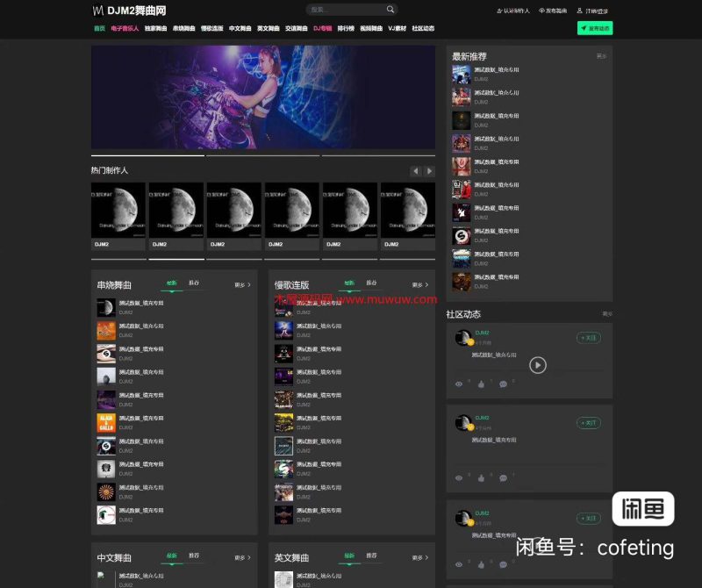The height and width of the screenshot is (588, 702).
Task: Jump to the second banner slide indicator
Action: (263, 156)
